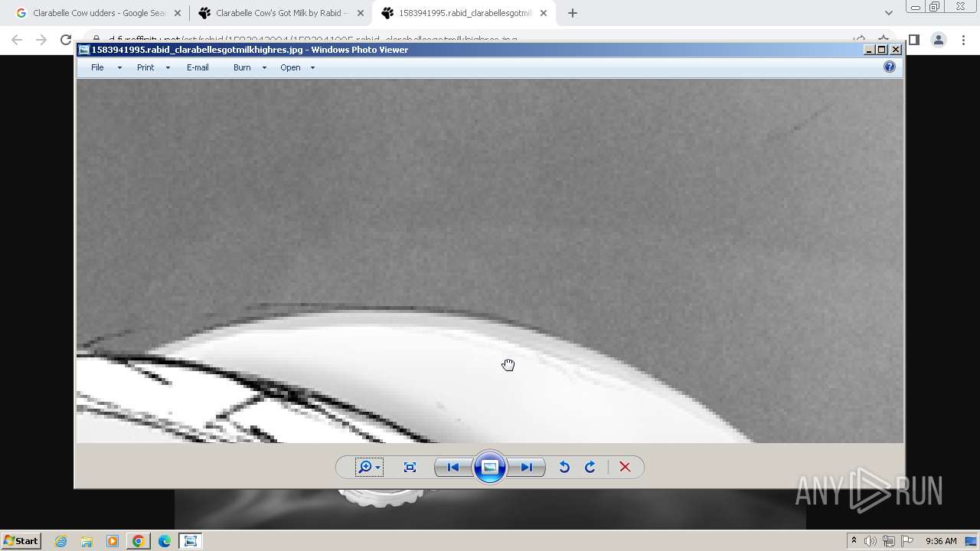Close the Windows Photo Viewer window
Image resolution: width=980 pixels, height=551 pixels.
pyautogui.click(x=896, y=50)
